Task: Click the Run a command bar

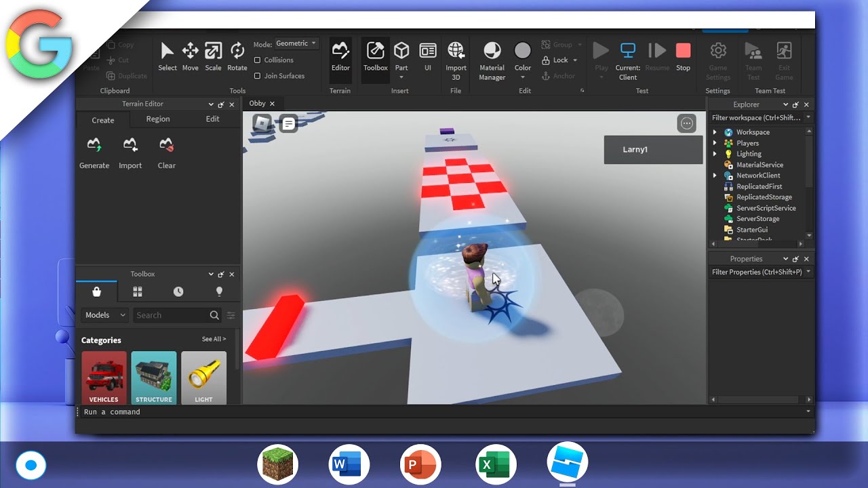Action: 444,411
